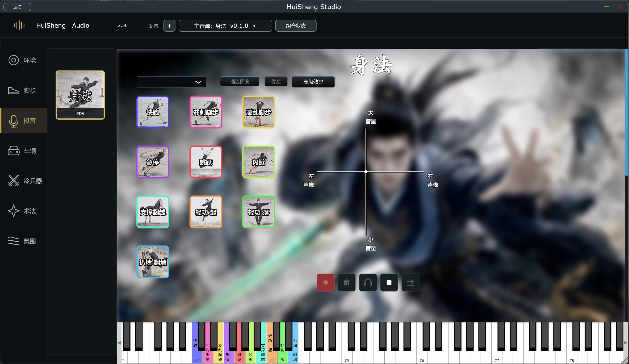Click the plus button next to 设置
This screenshot has width=629, height=364.
pos(169,26)
